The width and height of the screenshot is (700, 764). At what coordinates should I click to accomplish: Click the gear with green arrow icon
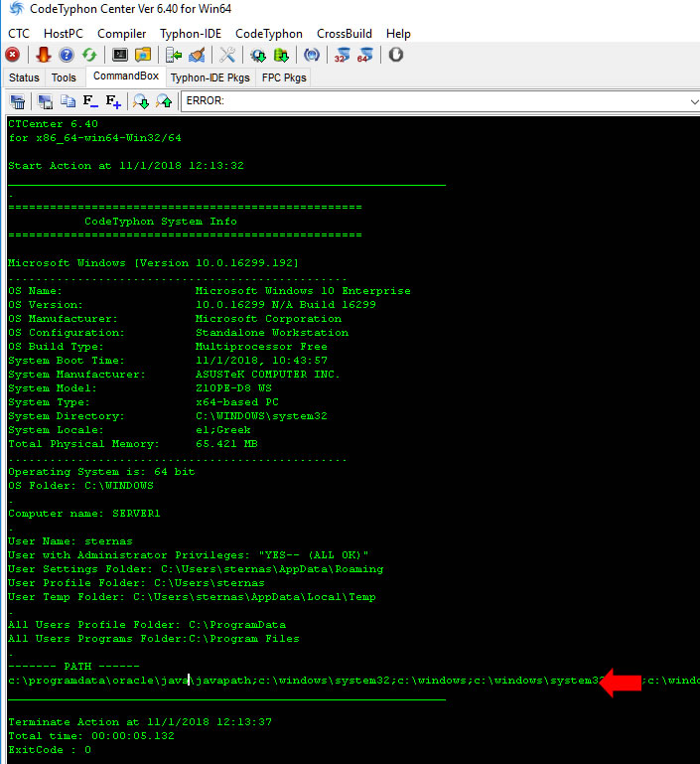(257, 55)
